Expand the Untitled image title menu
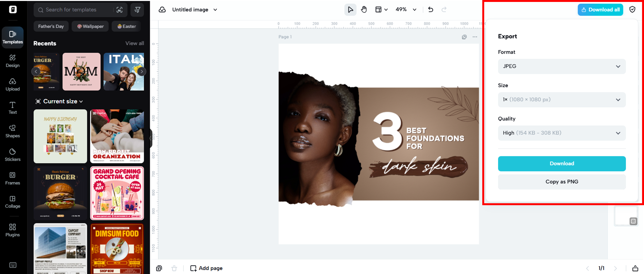Screen dimensions: 644x274 pyautogui.click(x=215, y=10)
